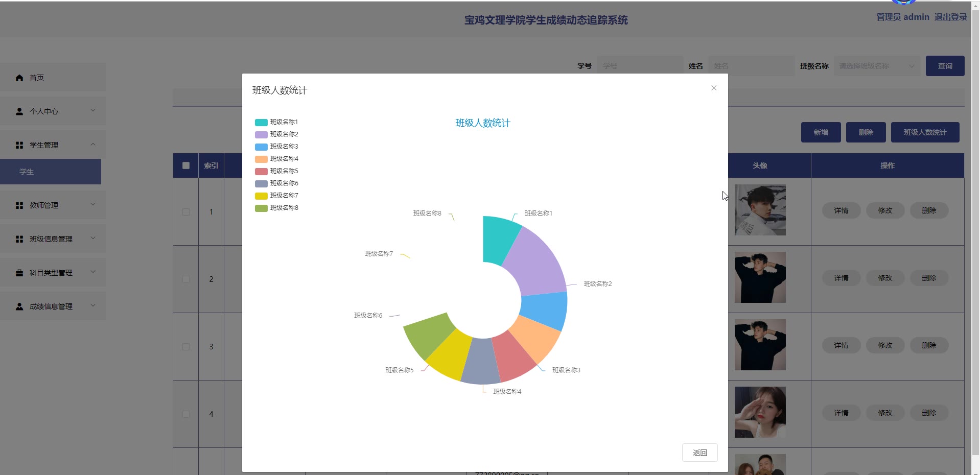Image resolution: width=980 pixels, height=475 pixels.
Task: Expand the 教师管理 menu chevron
Action: tap(93, 204)
